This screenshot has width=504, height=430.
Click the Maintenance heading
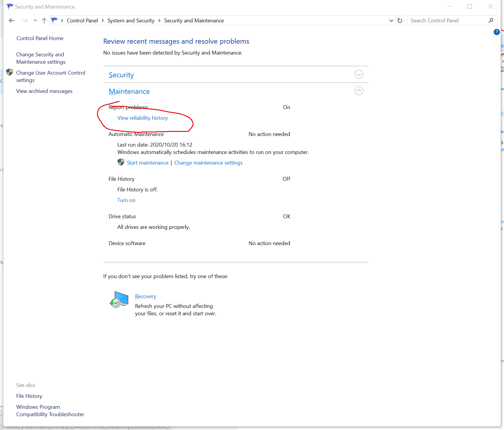(x=129, y=91)
